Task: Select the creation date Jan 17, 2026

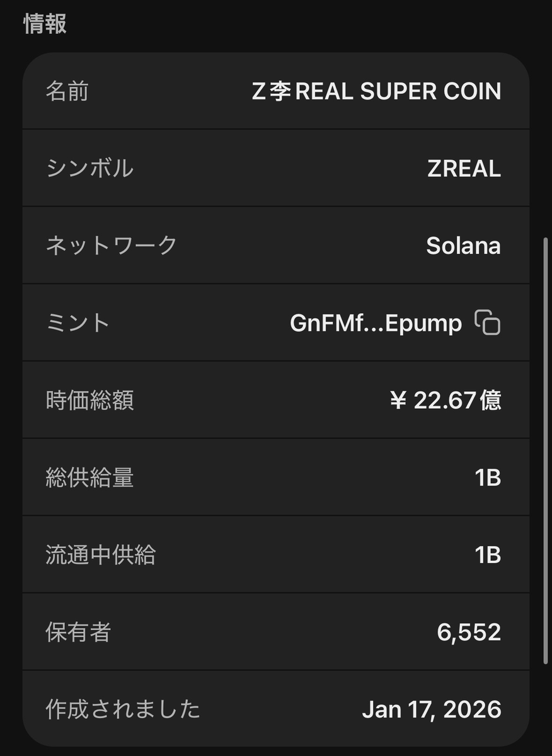Action: tap(432, 709)
